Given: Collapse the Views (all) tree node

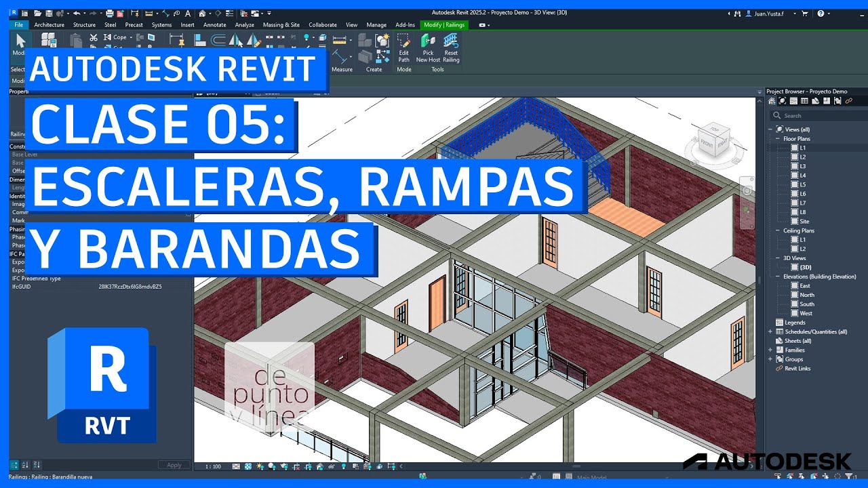Looking at the screenshot, I should point(770,129).
